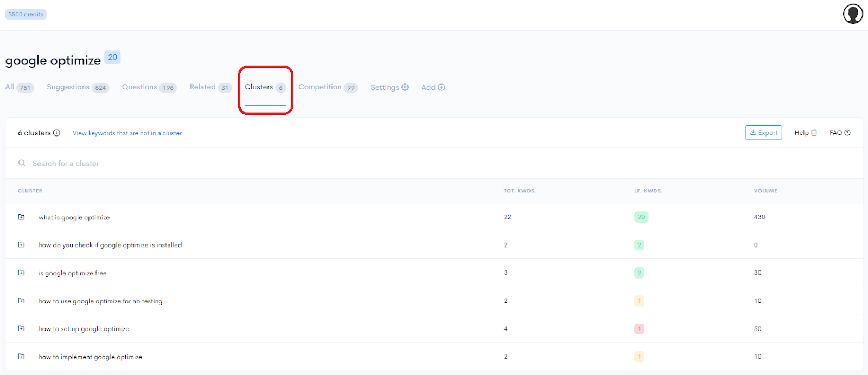
Task: Click the yellow 1 badge in implement row
Action: pos(639,357)
